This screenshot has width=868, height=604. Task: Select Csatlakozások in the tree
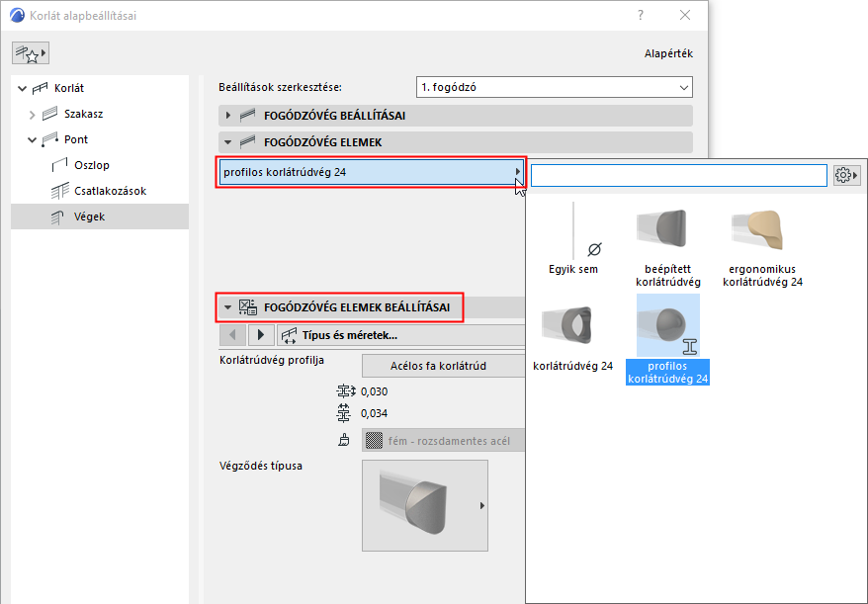110,191
